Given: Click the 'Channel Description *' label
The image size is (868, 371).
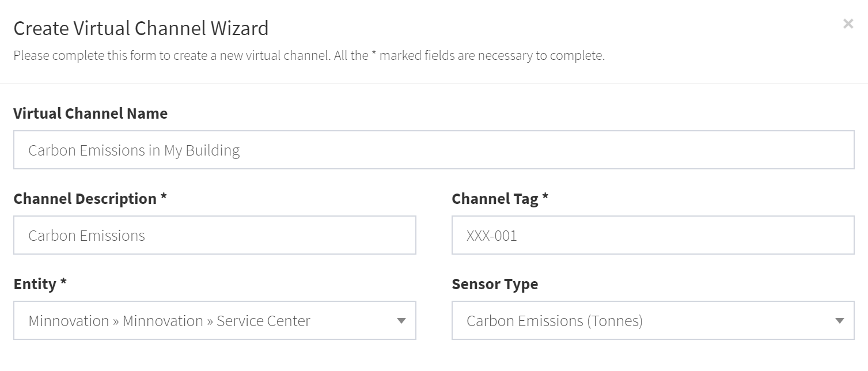Looking at the screenshot, I should click(90, 199).
